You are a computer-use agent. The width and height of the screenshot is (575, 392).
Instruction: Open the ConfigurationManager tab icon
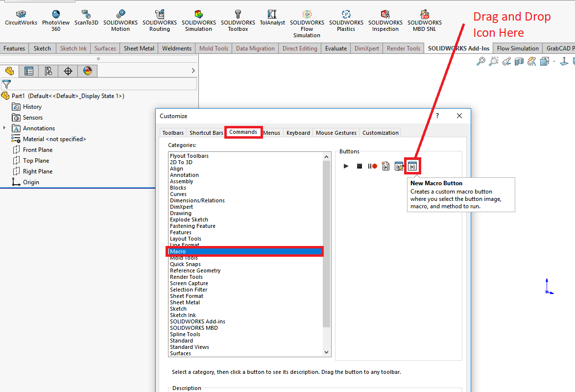(x=48, y=71)
